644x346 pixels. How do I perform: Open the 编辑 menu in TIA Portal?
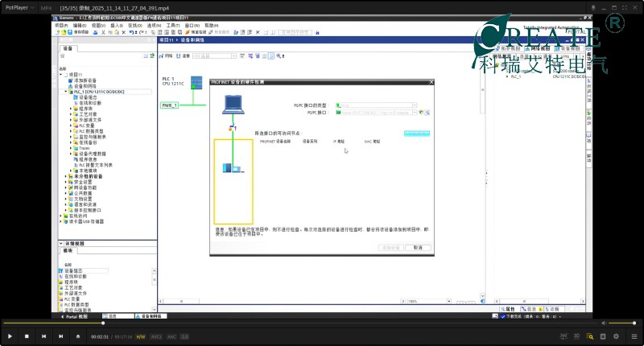(80, 26)
